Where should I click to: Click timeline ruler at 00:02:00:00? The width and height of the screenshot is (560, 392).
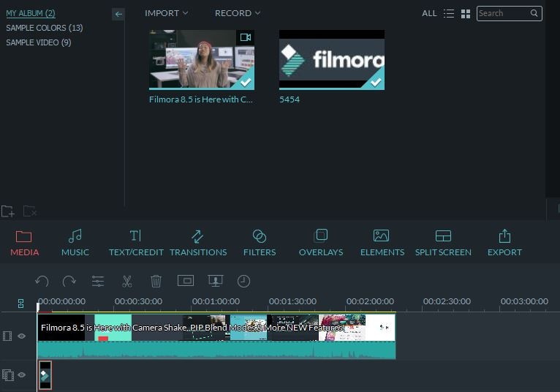coord(370,301)
